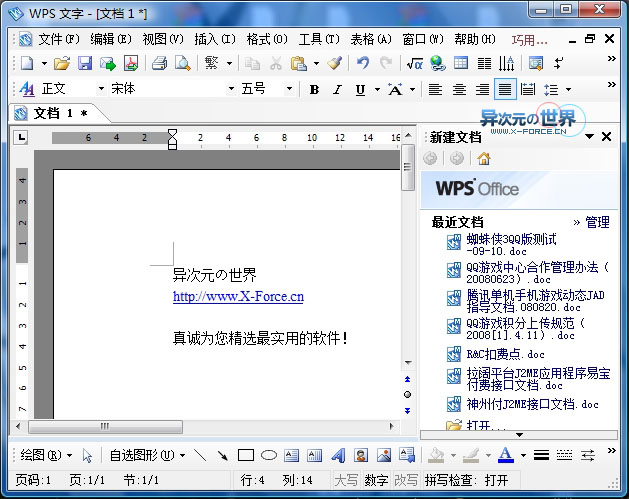Send document by email icon

pyautogui.click(x=108, y=63)
